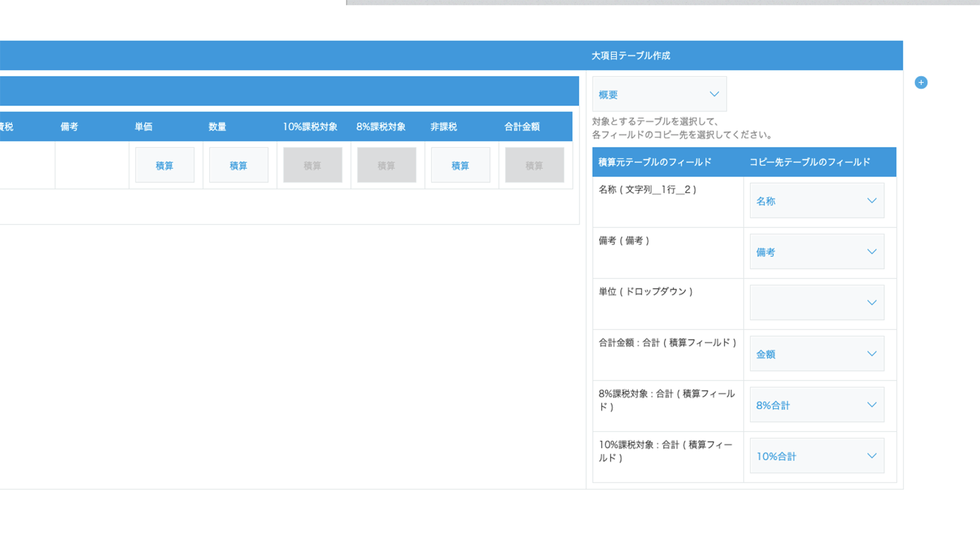Click 10%課税対象 : 合計 row label
980x551 pixels.
click(x=666, y=452)
